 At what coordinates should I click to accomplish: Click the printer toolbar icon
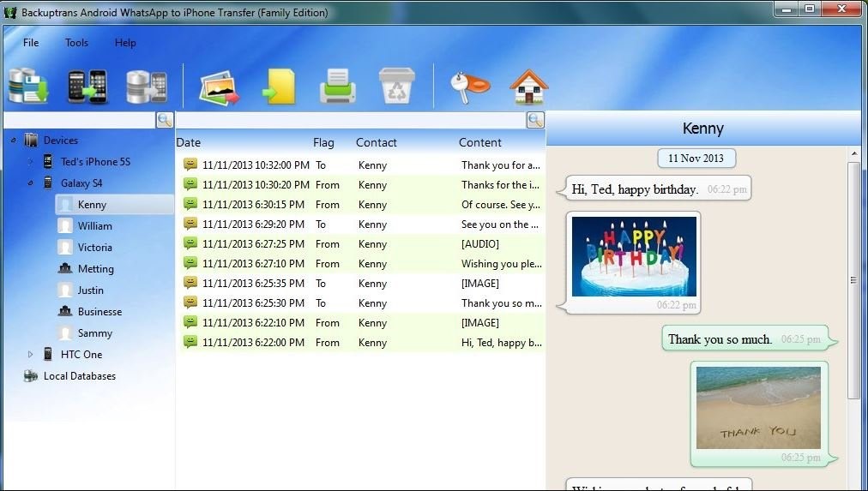[x=338, y=87]
